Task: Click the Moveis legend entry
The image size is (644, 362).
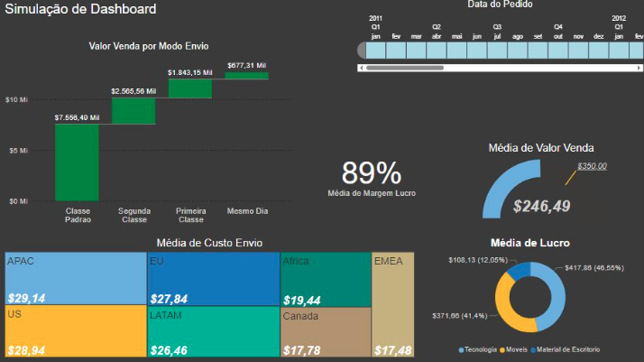Action: pos(514,349)
